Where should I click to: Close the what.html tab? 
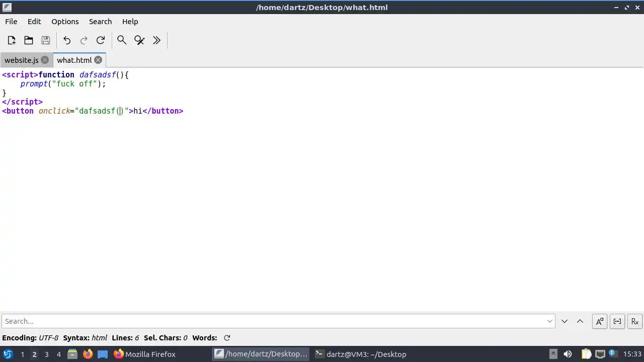[x=98, y=60]
